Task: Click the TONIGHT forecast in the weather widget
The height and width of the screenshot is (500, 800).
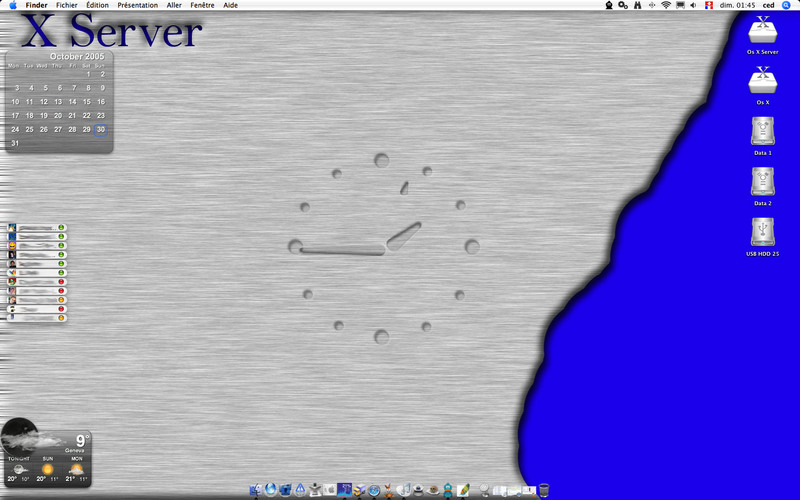Action: pyautogui.click(x=19, y=469)
